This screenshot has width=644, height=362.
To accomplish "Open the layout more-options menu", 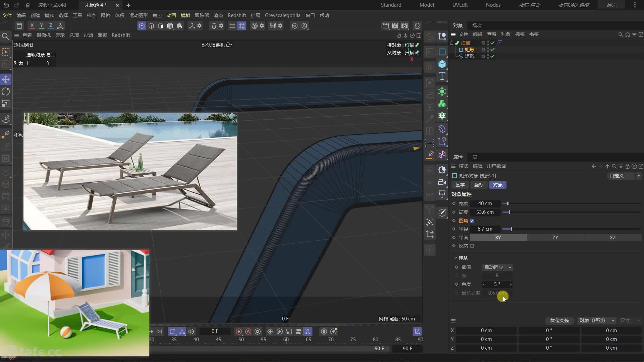I will tap(635, 5).
